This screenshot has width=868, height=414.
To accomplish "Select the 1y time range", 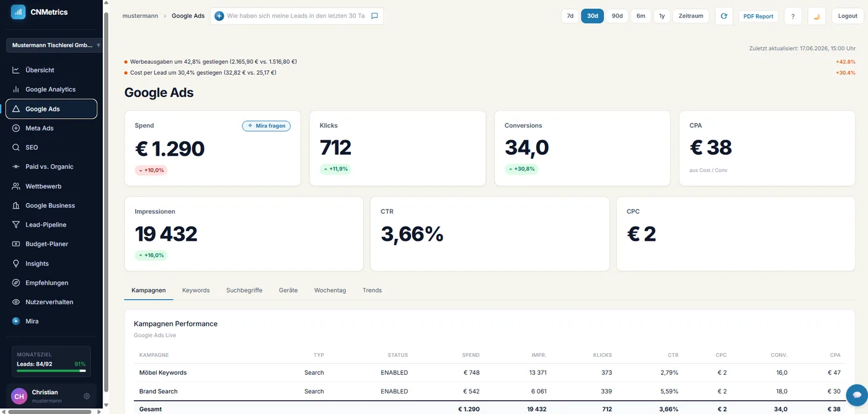I will [662, 16].
